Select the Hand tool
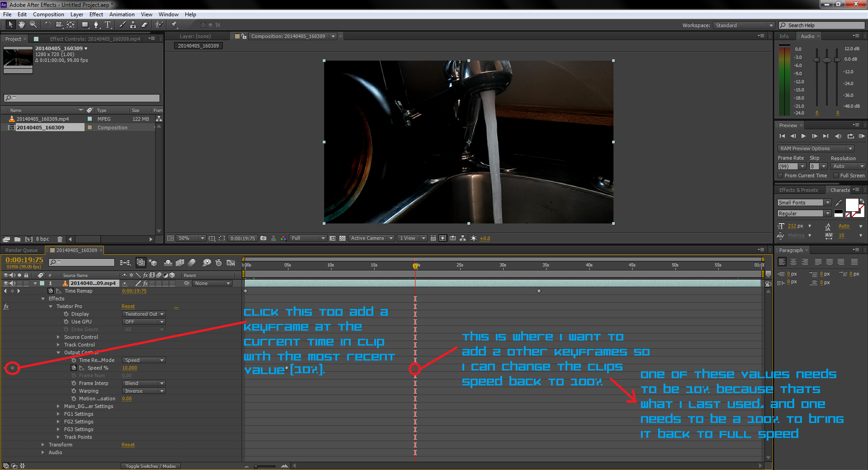This screenshot has height=470, width=868. (21, 25)
